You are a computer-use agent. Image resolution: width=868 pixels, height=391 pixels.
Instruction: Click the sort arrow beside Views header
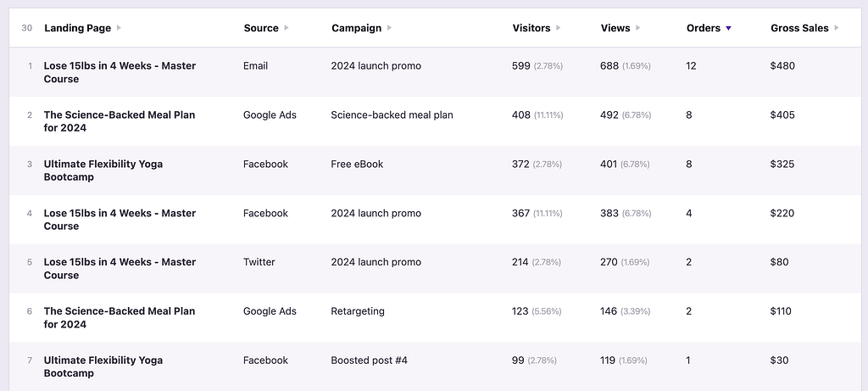click(x=638, y=28)
